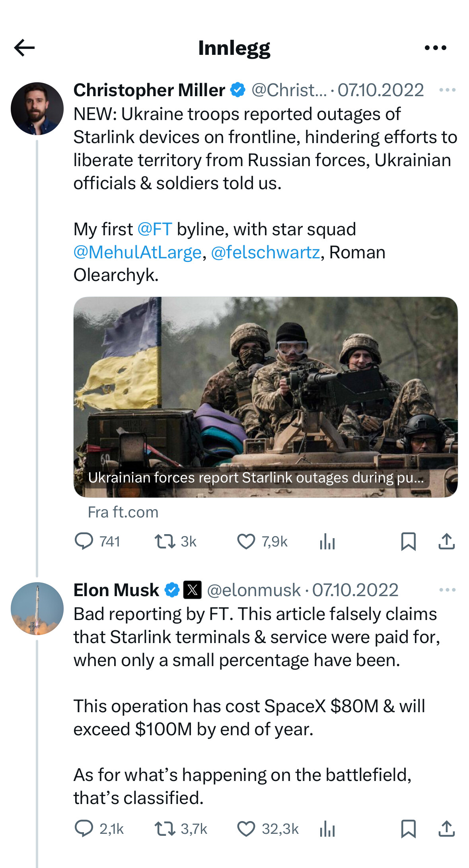Reply to Christopher Miller's tweet
The image size is (469, 868).
click(84, 541)
